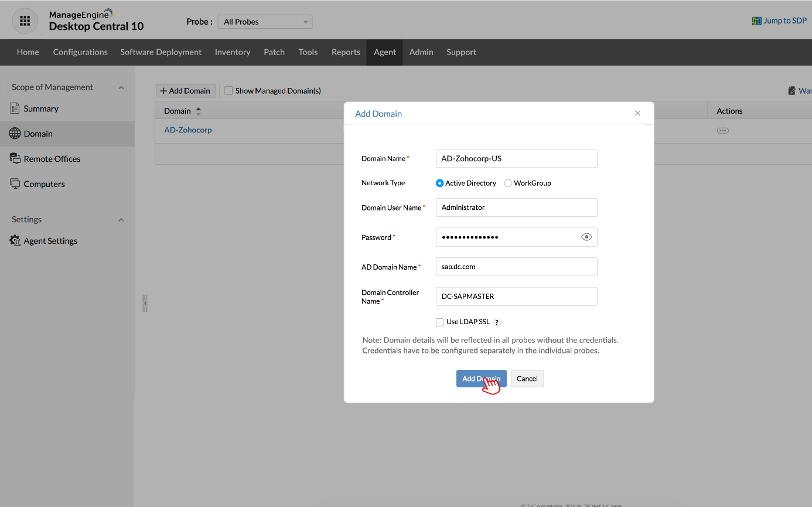
Task: Click the ManageEngine Desktop Central 10 logo
Action: (96, 21)
